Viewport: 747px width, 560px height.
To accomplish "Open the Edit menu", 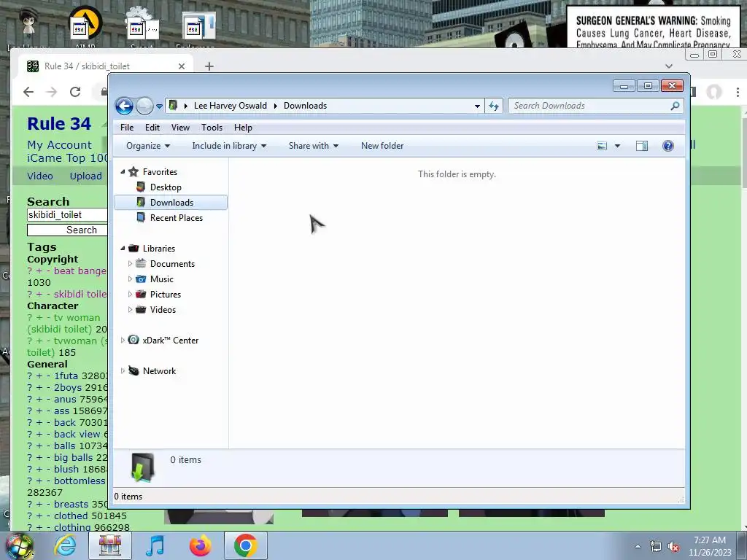I will (152, 128).
